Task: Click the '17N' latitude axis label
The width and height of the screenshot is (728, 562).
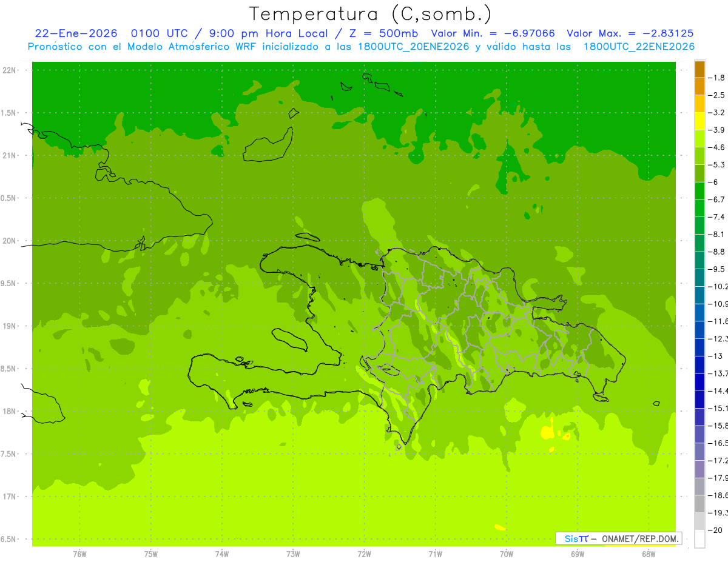Action: click(9, 497)
